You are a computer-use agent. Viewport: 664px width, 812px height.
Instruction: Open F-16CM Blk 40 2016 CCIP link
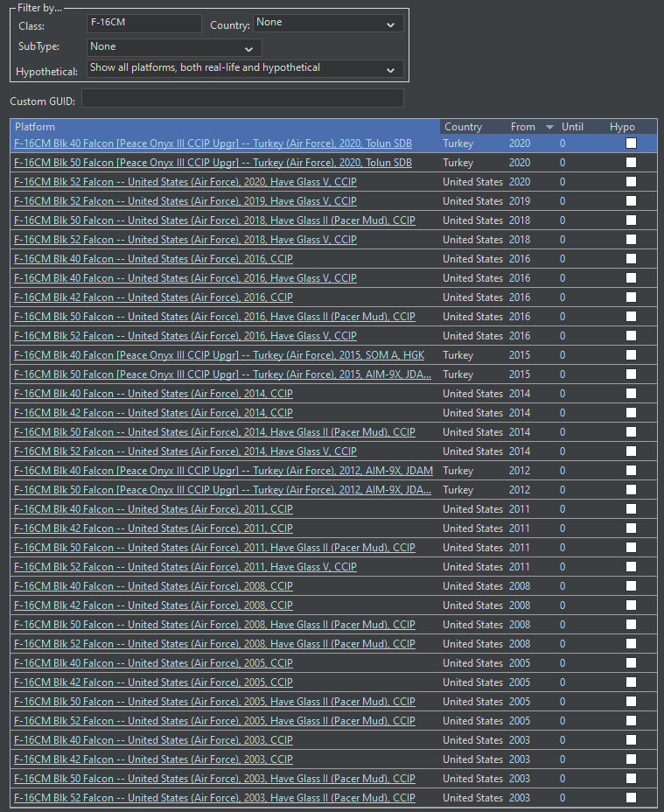[153, 259]
